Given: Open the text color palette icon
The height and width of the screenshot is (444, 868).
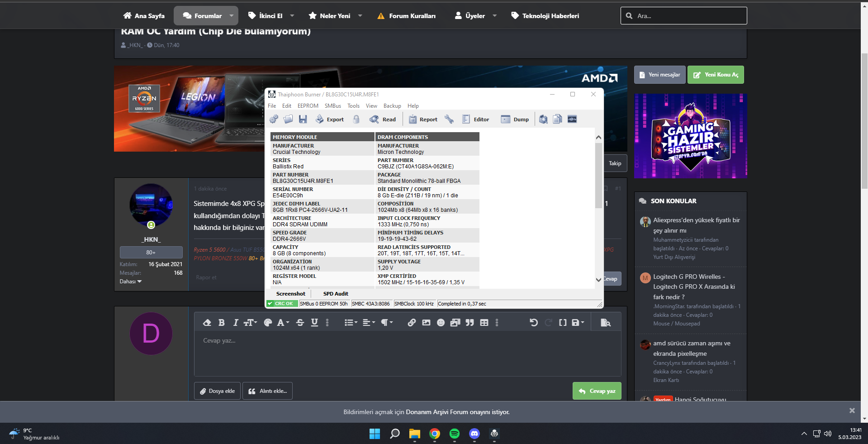Looking at the screenshot, I should 268,323.
